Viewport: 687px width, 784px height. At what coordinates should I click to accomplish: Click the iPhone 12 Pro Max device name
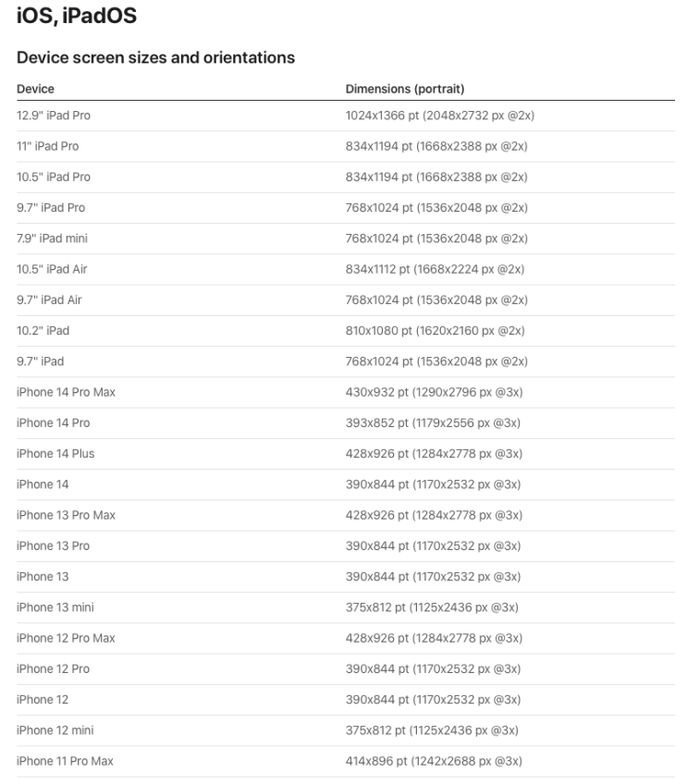(66, 638)
